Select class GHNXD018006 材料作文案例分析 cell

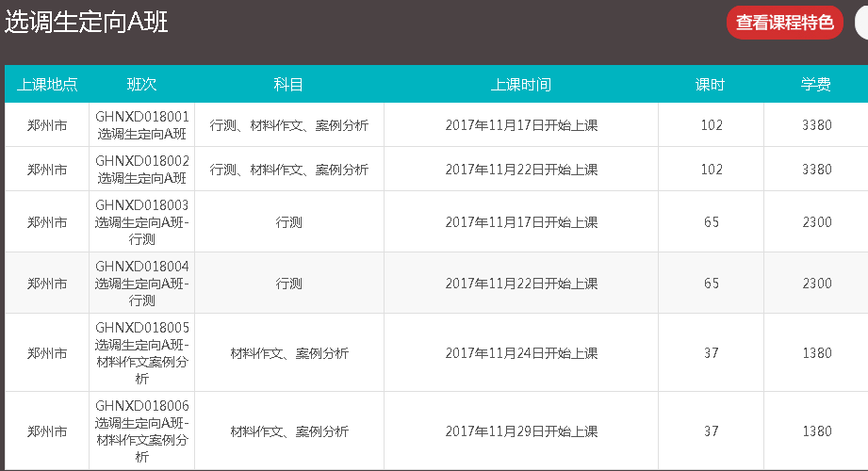[x=141, y=431]
